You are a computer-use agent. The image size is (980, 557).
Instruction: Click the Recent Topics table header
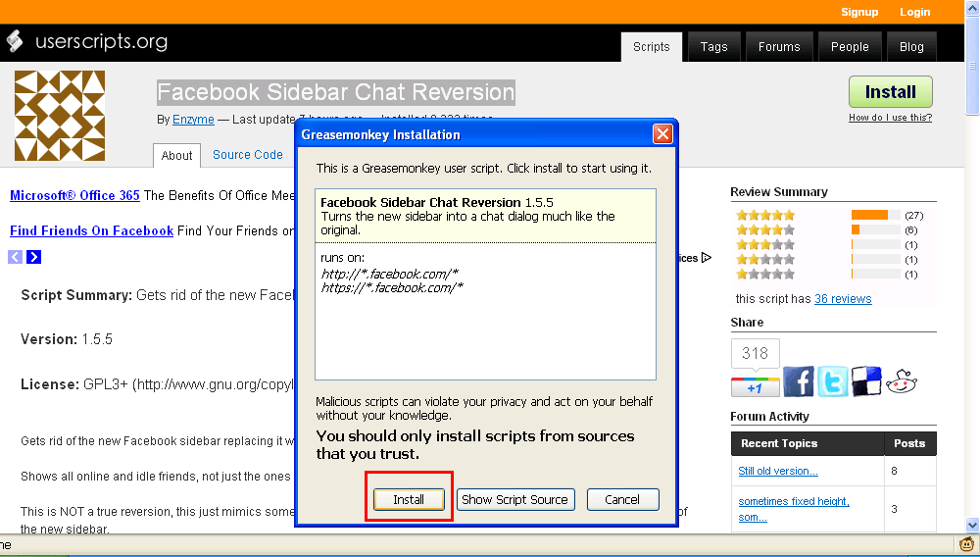point(808,443)
